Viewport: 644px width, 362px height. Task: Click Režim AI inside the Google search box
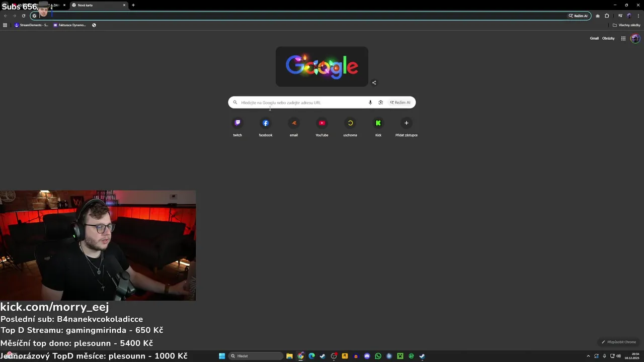click(x=400, y=103)
